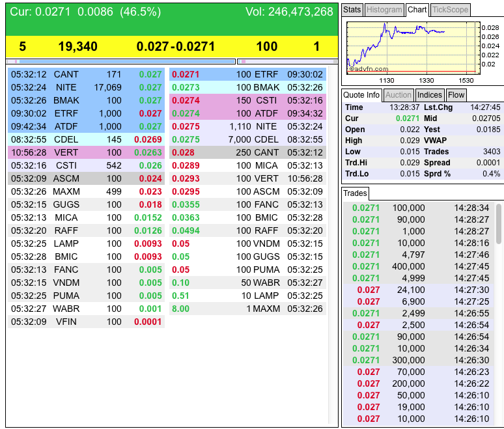Select the Quote Info tab
Viewport: 504px width, 429px height.
pos(361,95)
